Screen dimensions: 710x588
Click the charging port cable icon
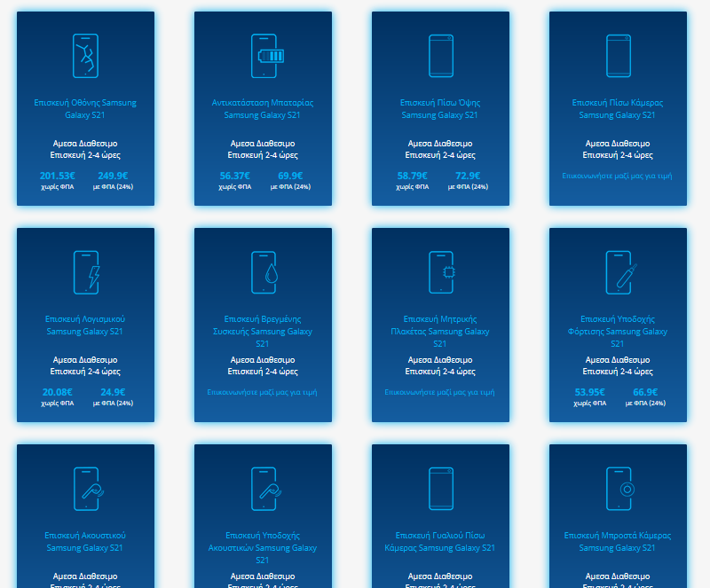tap(621, 272)
